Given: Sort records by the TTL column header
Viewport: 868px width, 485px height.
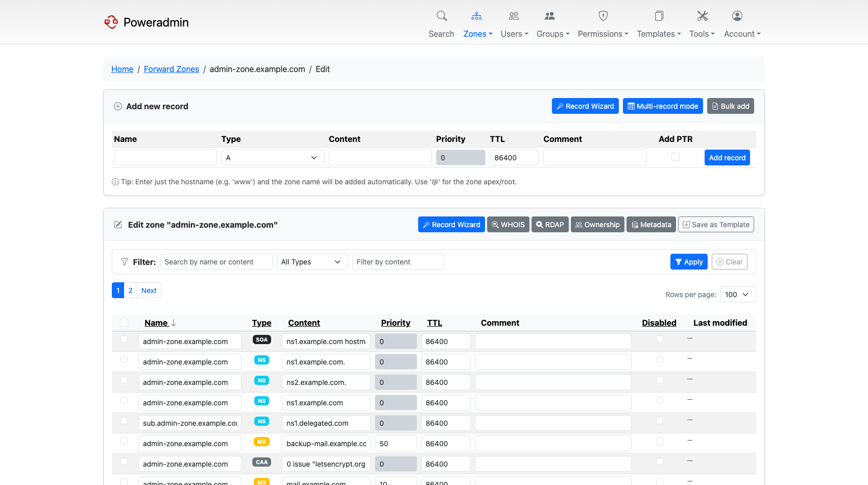Looking at the screenshot, I should click(x=435, y=323).
